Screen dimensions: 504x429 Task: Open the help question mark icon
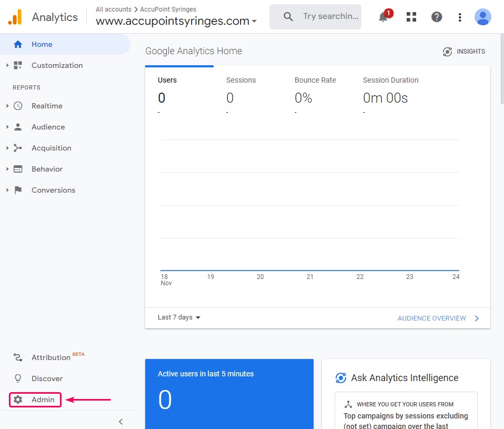click(437, 17)
